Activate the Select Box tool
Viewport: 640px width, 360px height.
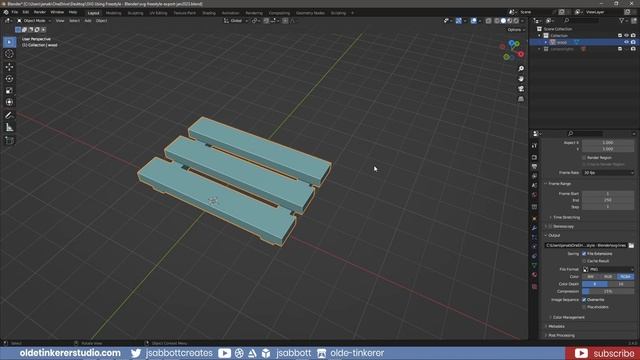click(9, 42)
